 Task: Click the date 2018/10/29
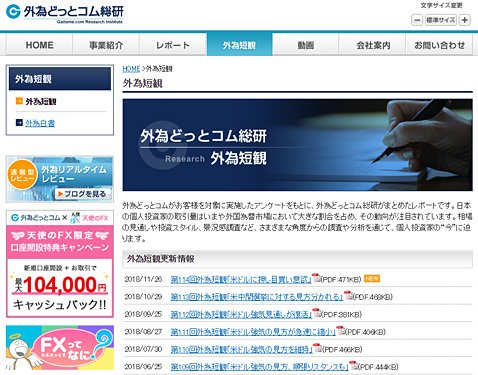click(143, 297)
